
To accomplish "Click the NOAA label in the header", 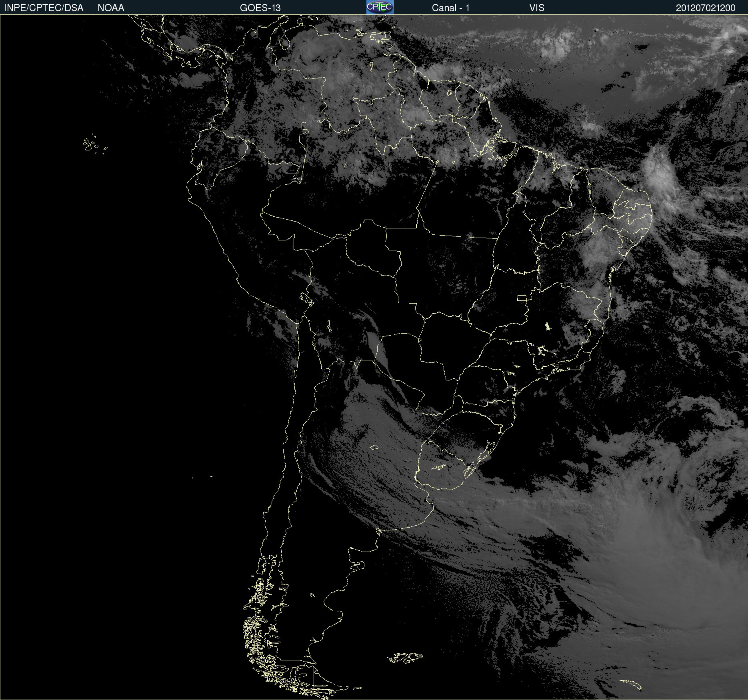I will tap(111, 8).
